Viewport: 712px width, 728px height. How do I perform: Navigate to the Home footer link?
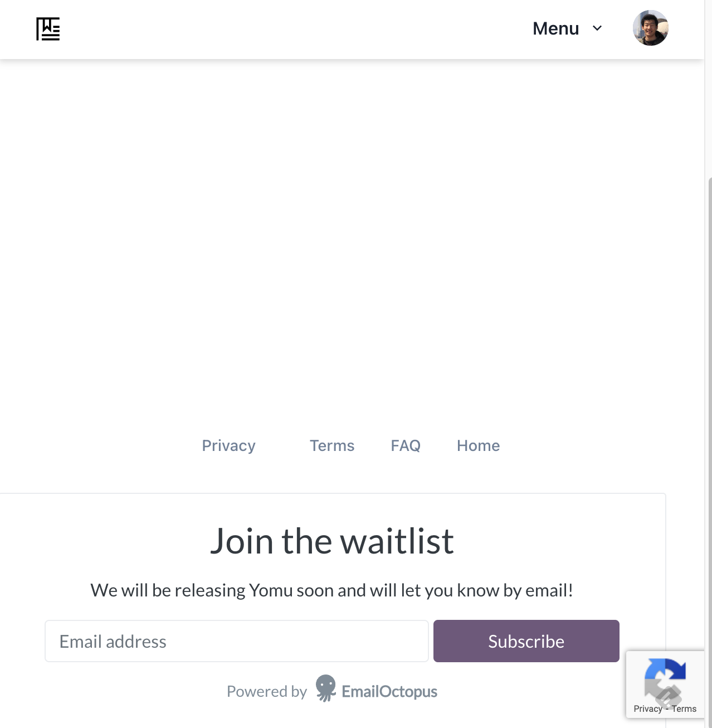coord(478,445)
